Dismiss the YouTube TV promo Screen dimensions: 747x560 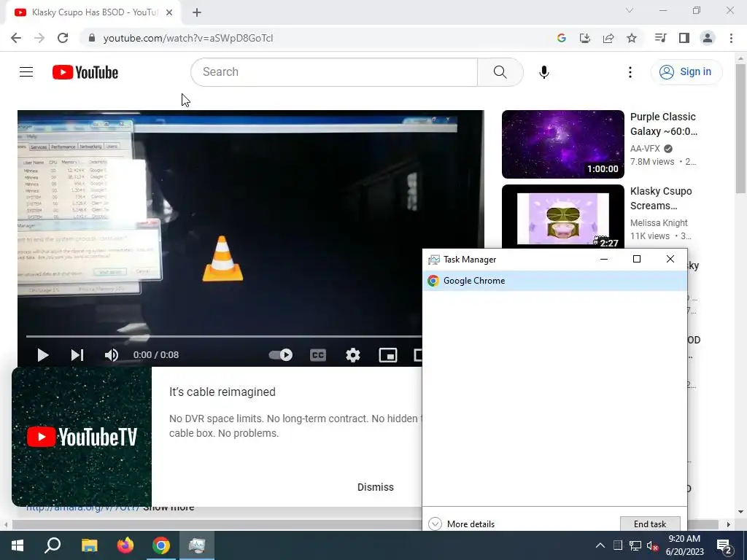[376, 487]
